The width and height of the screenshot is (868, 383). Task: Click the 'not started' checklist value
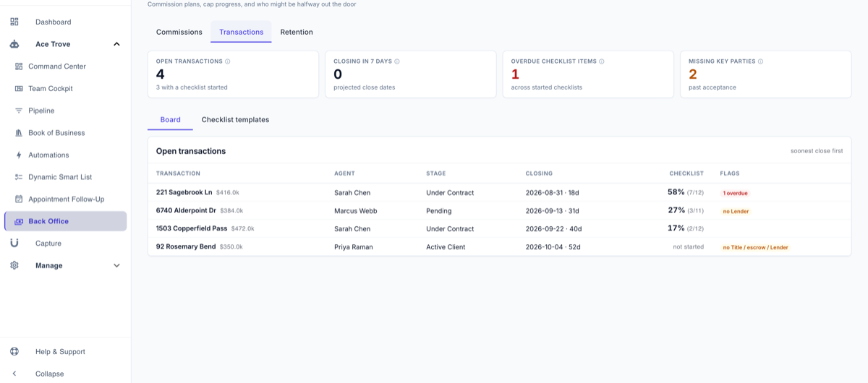tap(689, 247)
